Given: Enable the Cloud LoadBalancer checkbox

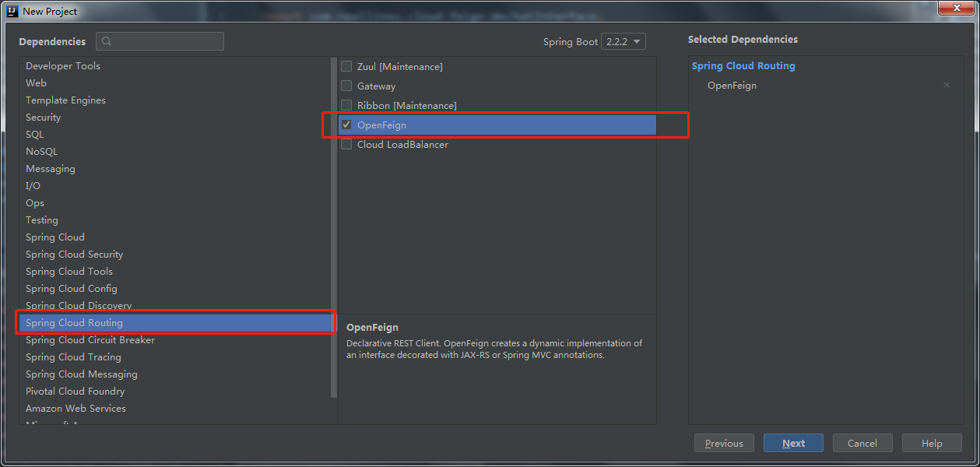Looking at the screenshot, I should (x=346, y=144).
